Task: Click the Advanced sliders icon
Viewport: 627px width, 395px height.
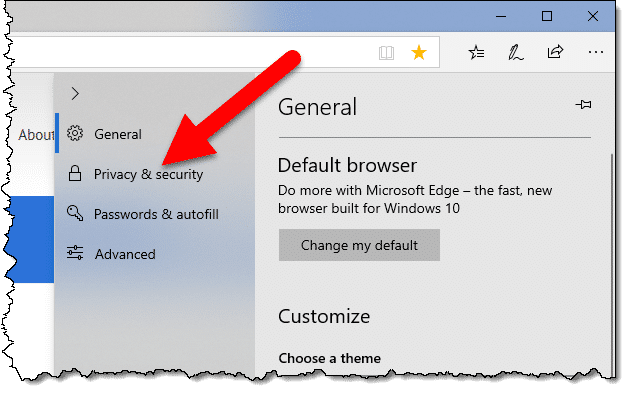Action: pos(75,253)
